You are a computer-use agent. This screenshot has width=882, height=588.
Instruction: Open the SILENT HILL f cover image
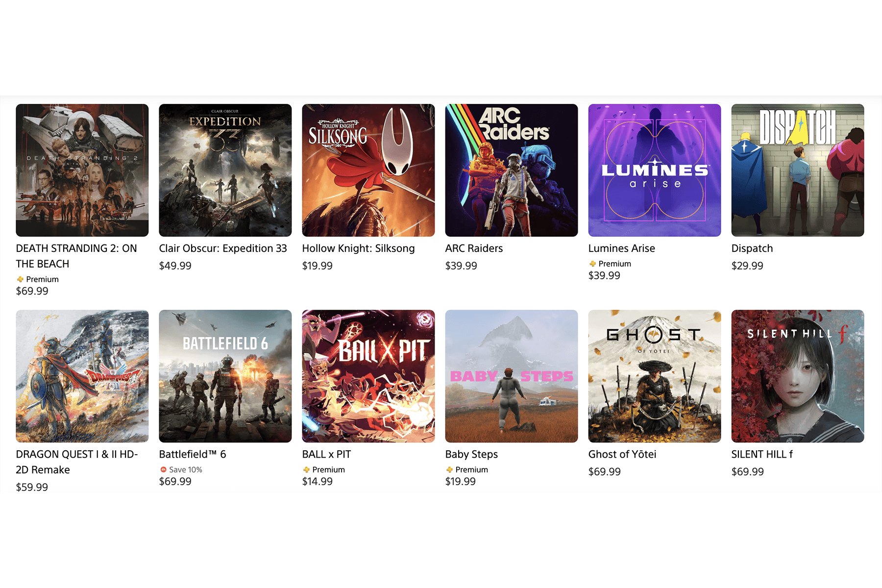[798, 376]
